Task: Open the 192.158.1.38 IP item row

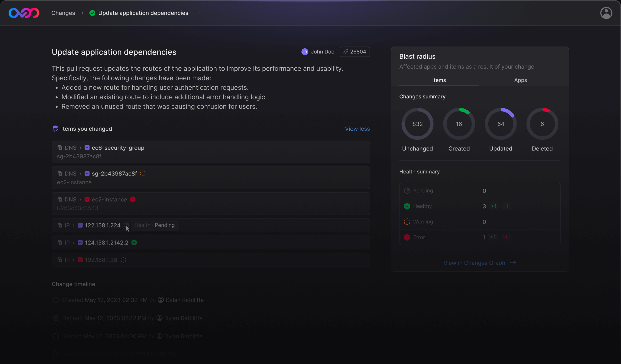Action: click(210, 260)
